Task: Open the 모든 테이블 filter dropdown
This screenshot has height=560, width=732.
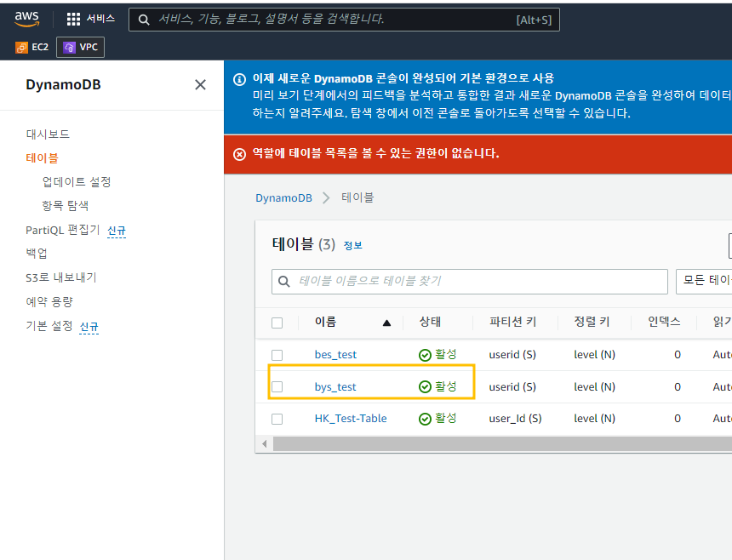Action: pyautogui.click(x=704, y=282)
